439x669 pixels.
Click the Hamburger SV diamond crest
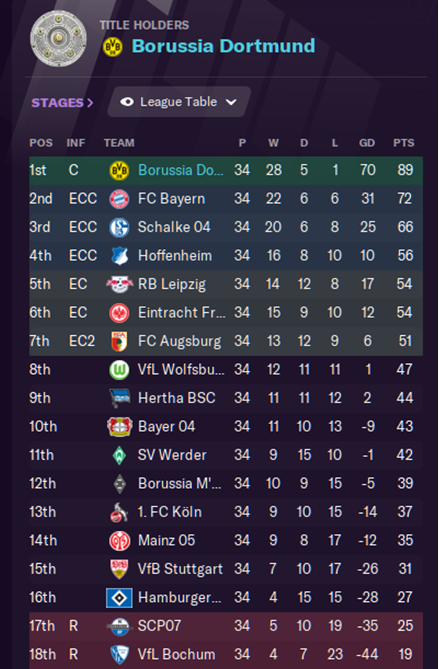(119, 598)
